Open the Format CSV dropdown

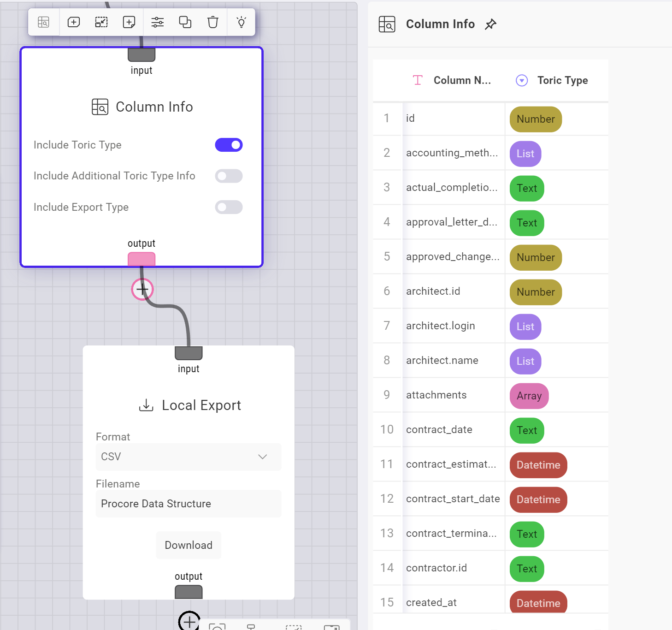[189, 457]
